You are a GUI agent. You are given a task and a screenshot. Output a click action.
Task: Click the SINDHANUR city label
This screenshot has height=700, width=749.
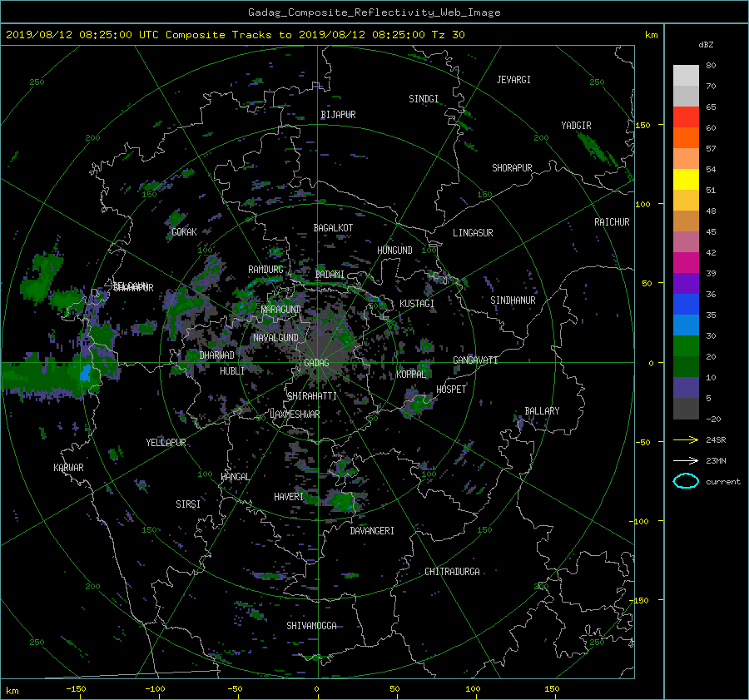click(513, 300)
